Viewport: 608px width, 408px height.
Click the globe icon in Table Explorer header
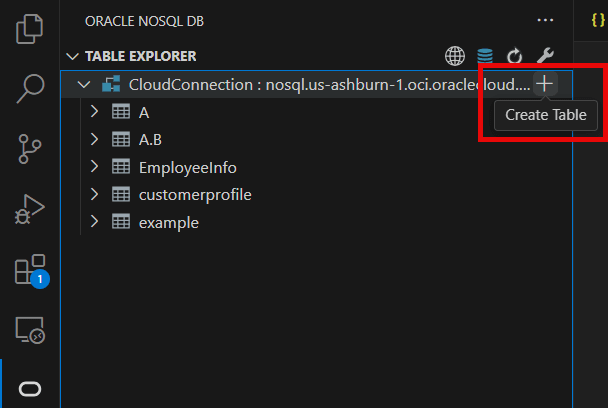click(x=455, y=56)
